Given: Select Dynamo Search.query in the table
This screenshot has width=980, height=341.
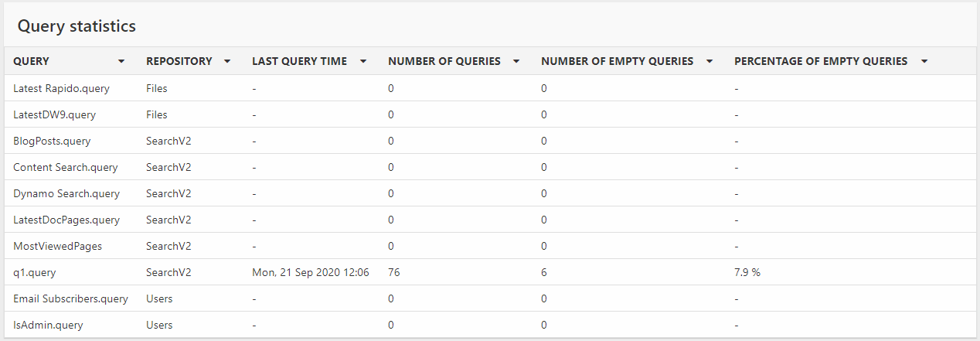Looking at the screenshot, I should 66,193.
